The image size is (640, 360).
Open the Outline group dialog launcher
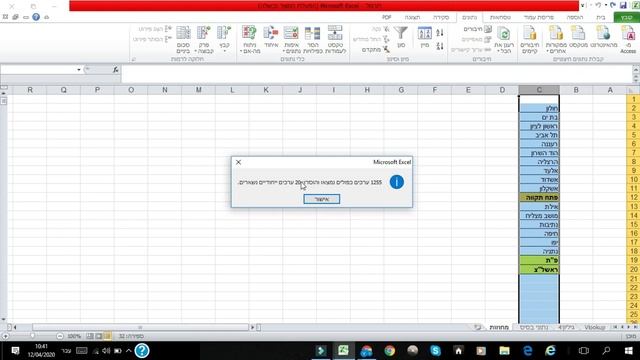(133, 60)
